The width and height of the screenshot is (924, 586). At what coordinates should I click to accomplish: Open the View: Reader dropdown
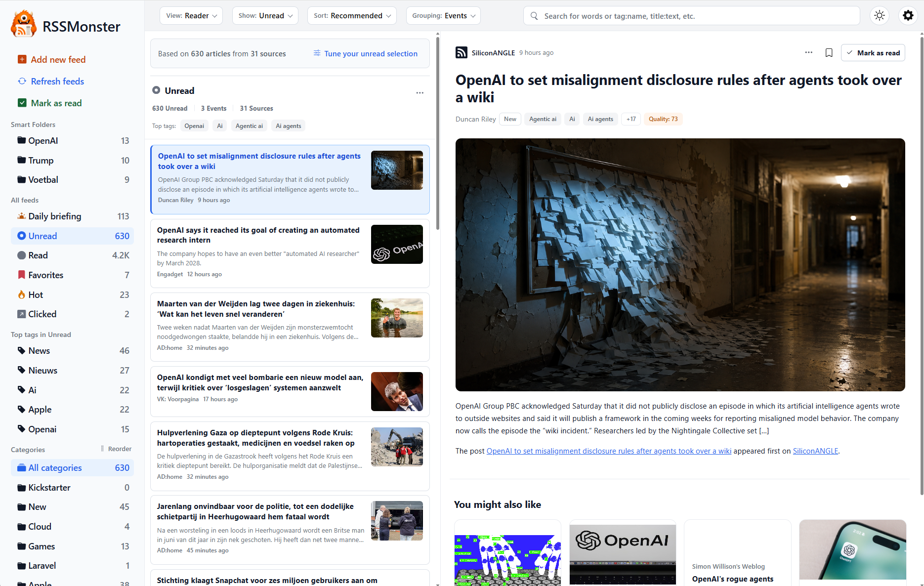[191, 16]
